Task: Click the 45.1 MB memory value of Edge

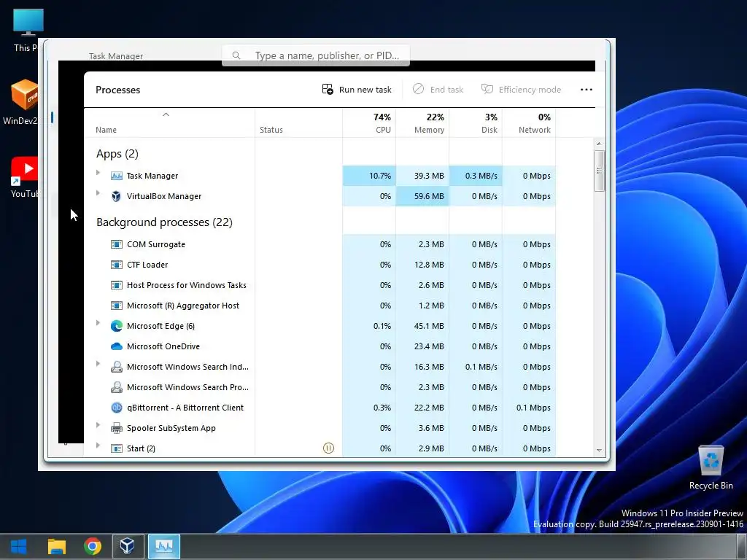Action: pyautogui.click(x=429, y=327)
